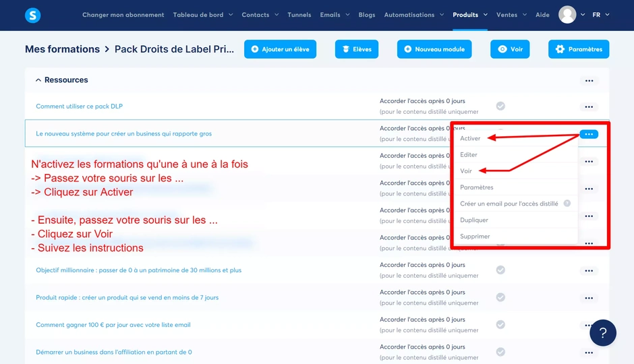This screenshot has height=364, width=634.
Task: Select Supprimer in the context menu
Action: (x=475, y=237)
